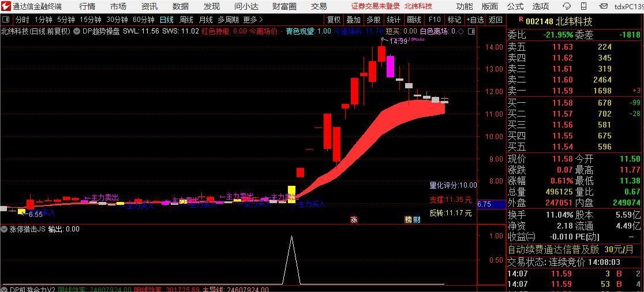
Task: Open the 公式 menu
Action: click(x=515, y=6)
